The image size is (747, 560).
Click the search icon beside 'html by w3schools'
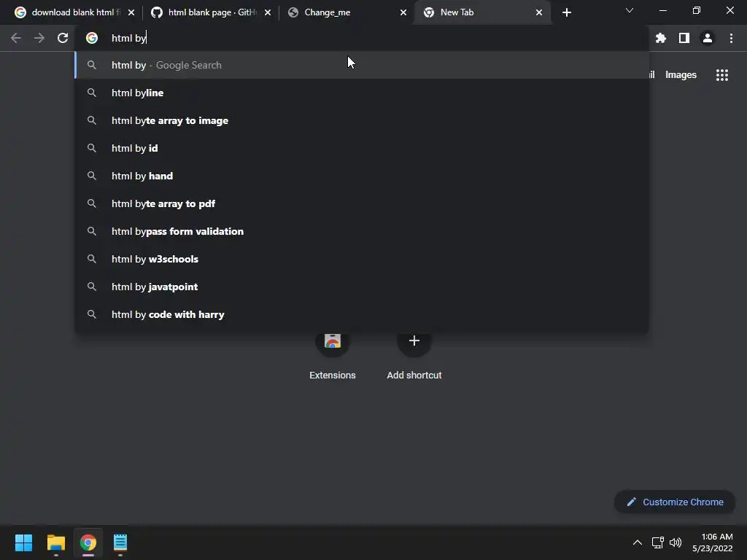click(92, 259)
